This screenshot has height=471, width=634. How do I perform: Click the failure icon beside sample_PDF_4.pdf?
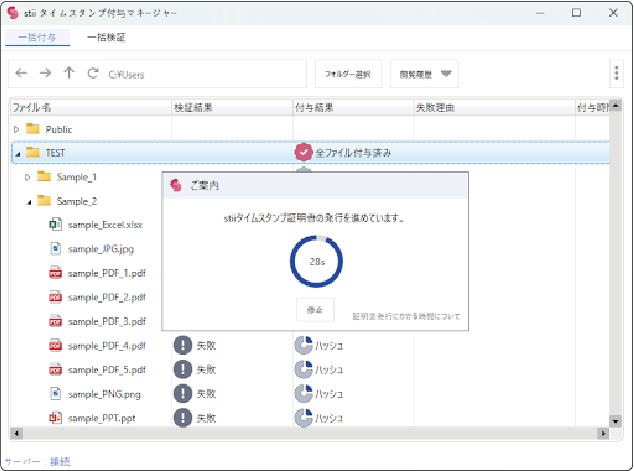(x=182, y=345)
